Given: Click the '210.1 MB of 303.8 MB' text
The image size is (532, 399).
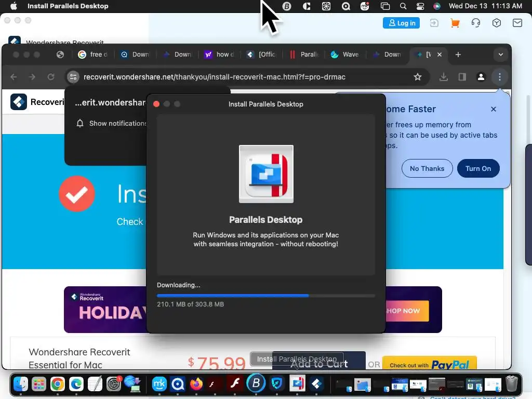Looking at the screenshot, I should click(x=190, y=304).
